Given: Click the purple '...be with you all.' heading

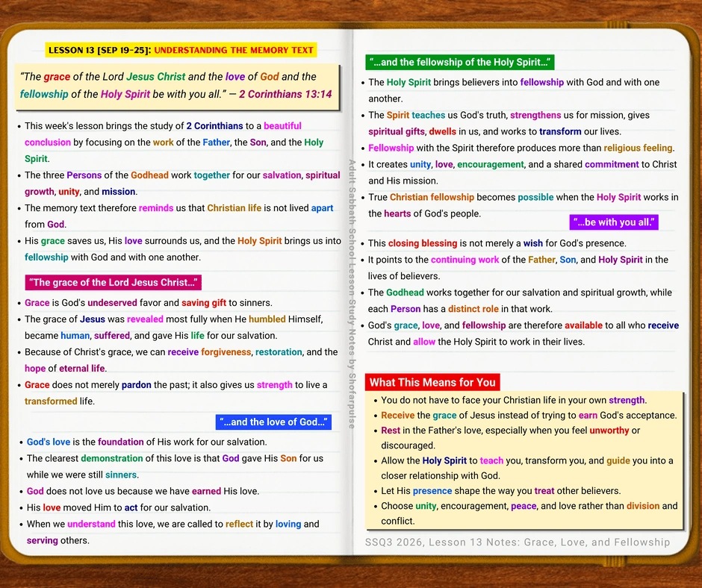Looking at the screenshot, I should point(614,222).
